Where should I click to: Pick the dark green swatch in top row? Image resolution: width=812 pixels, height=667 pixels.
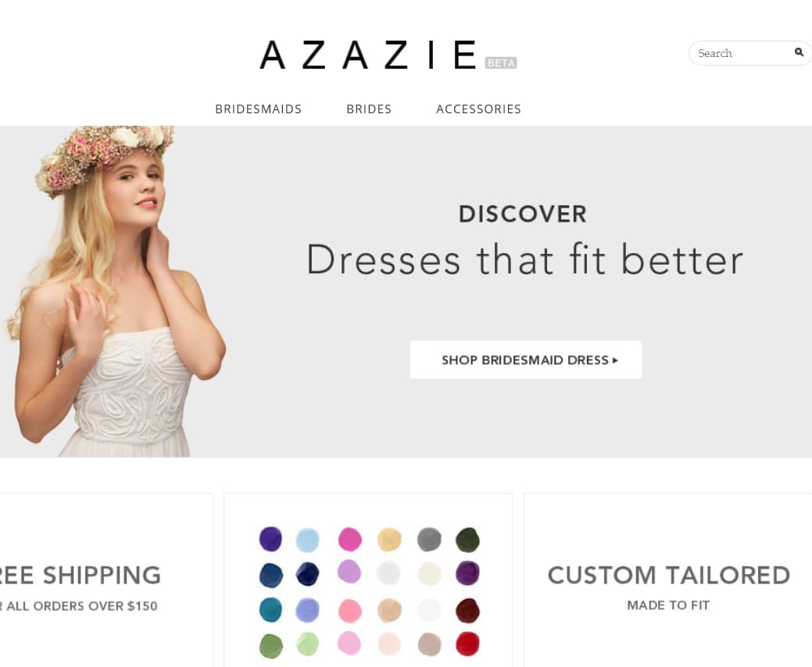pyautogui.click(x=467, y=540)
